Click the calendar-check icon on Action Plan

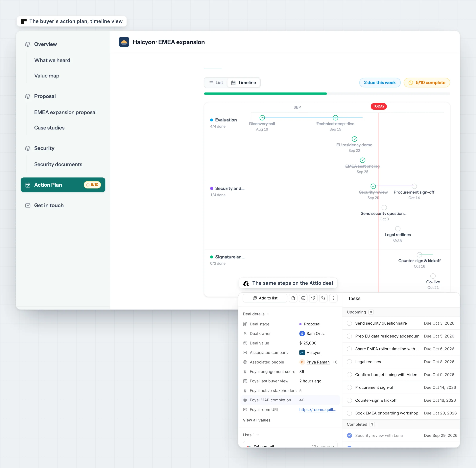coord(28,185)
